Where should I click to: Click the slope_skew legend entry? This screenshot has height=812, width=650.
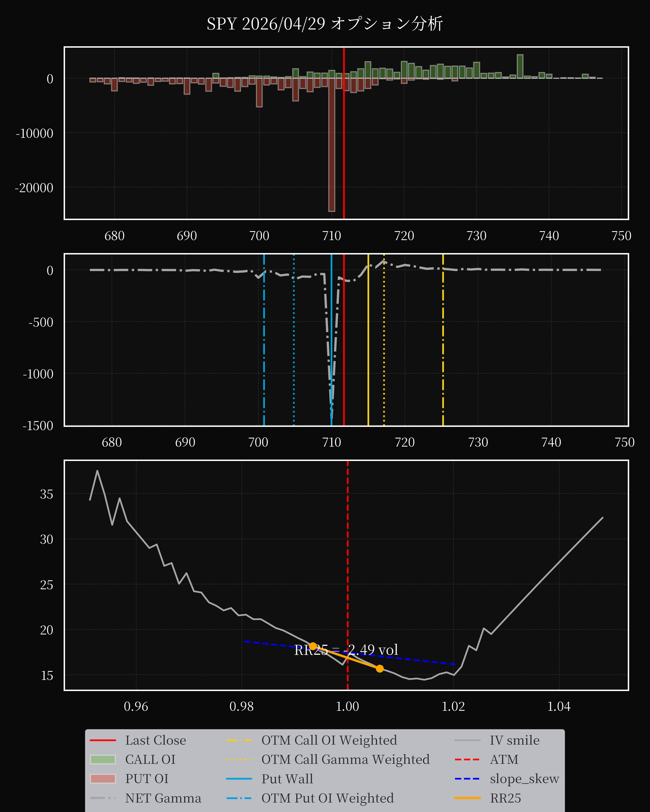(507, 778)
